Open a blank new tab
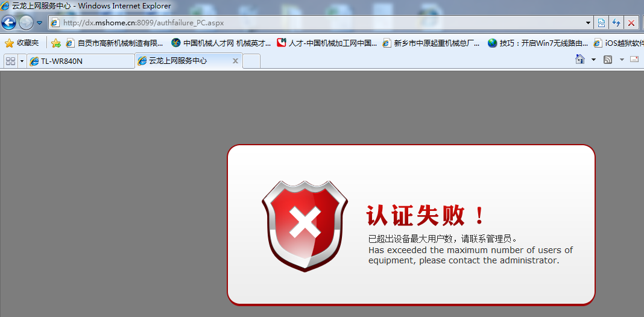The height and width of the screenshot is (317, 644). [251, 61]
